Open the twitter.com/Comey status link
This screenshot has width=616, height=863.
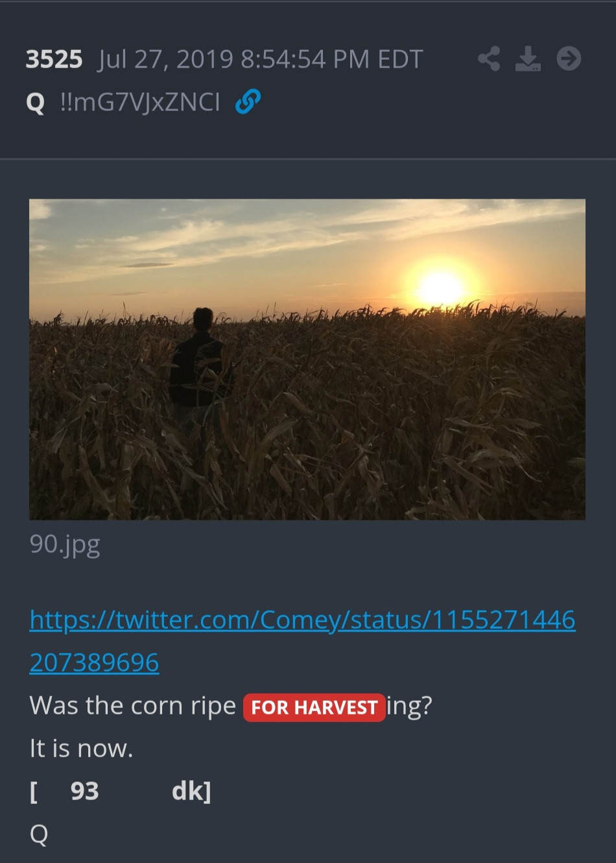pyautogui.click(x=302, y=620)
